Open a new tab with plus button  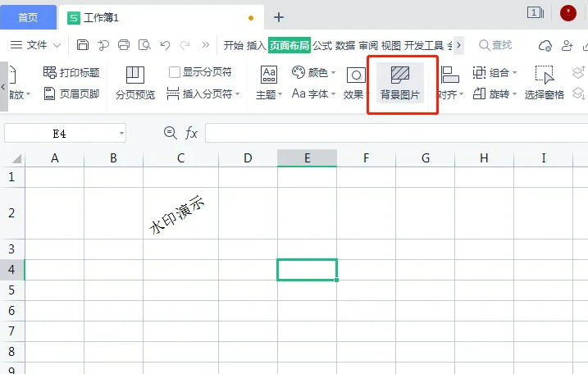(x=279, y=17)
